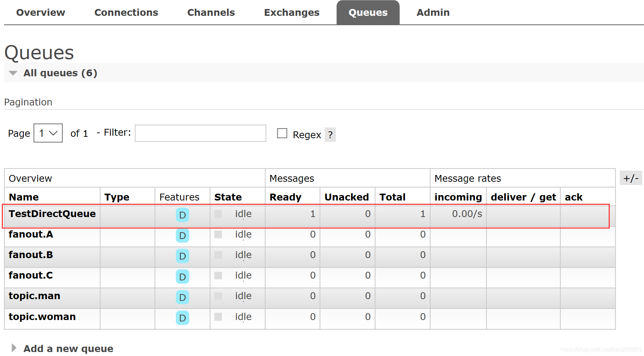Sort by deliver / get column header

[523, 197]
